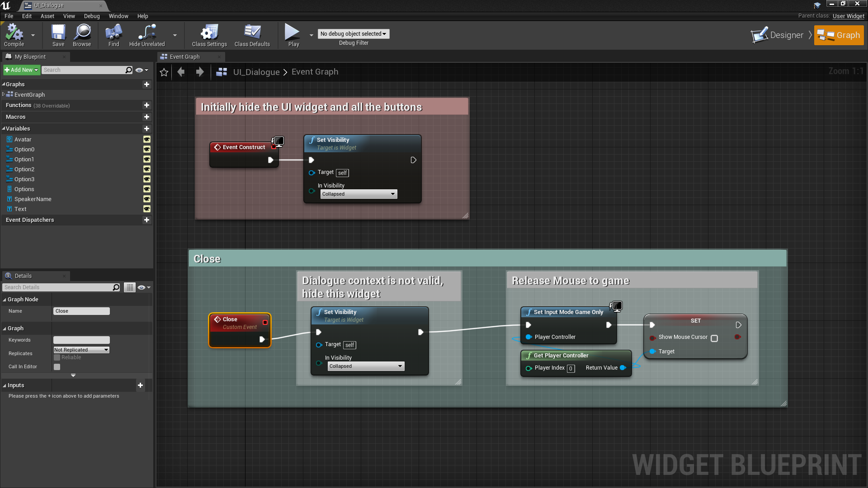868x488 pixels.
Task: Open File menu
Action: click(x=9, y=16)
